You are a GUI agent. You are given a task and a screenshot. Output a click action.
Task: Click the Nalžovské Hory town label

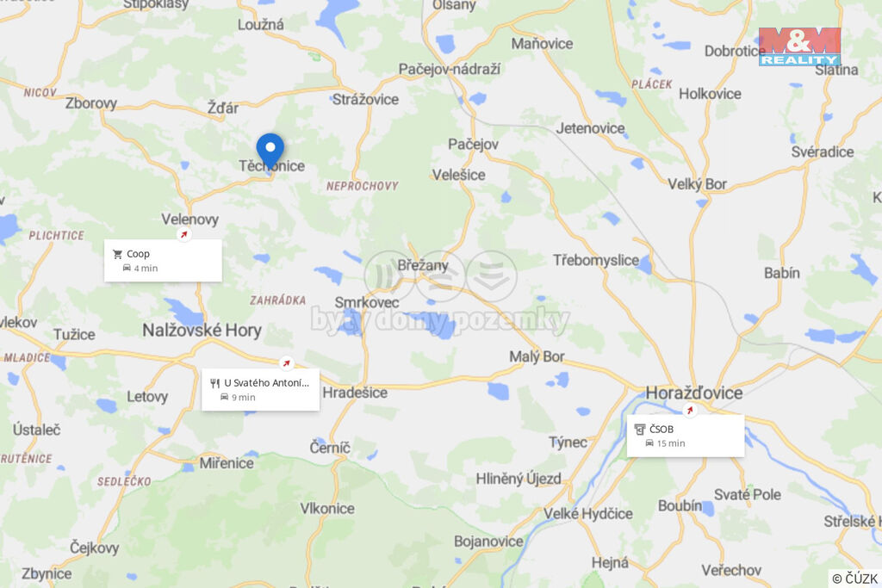pyautogui.click(x=202, y=330)
